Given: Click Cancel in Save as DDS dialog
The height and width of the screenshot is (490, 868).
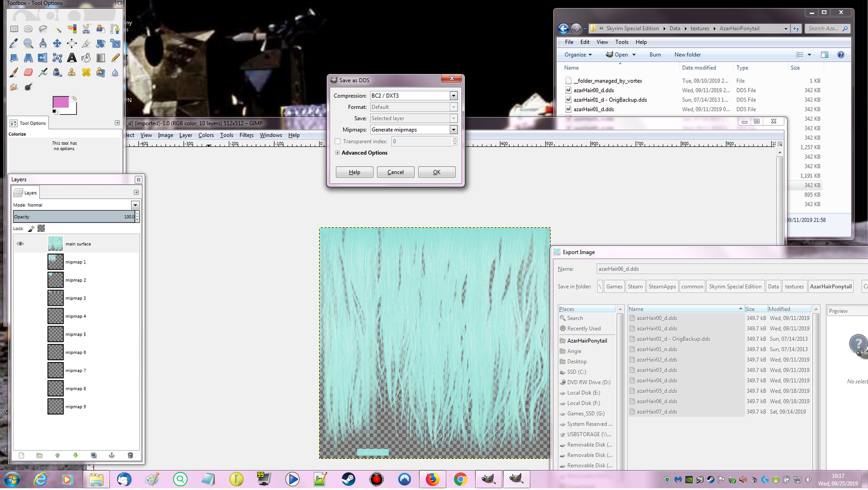Looking at the screenshot, I should (x=395, y=172).
